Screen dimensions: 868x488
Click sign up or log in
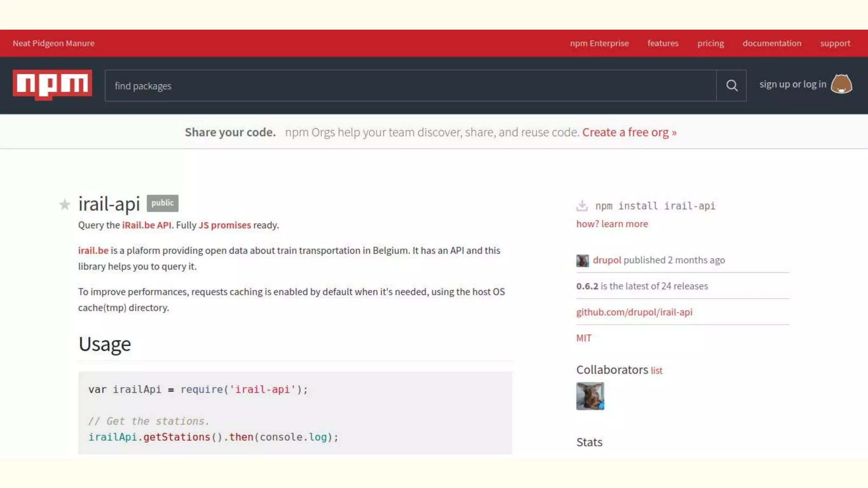[x=793, y=84]
